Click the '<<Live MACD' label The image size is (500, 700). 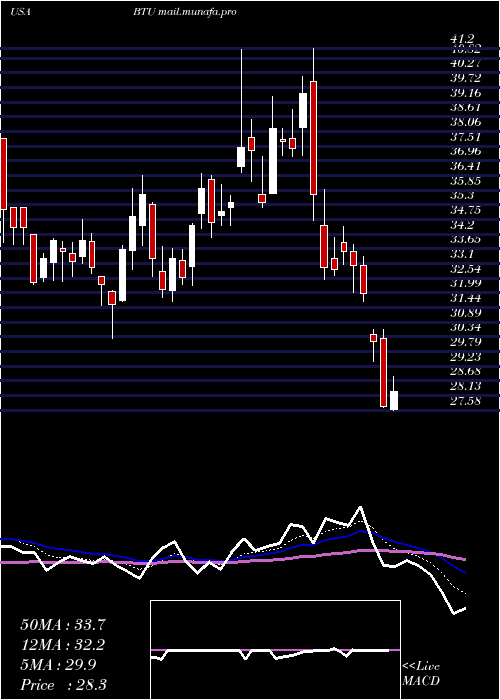421,674
